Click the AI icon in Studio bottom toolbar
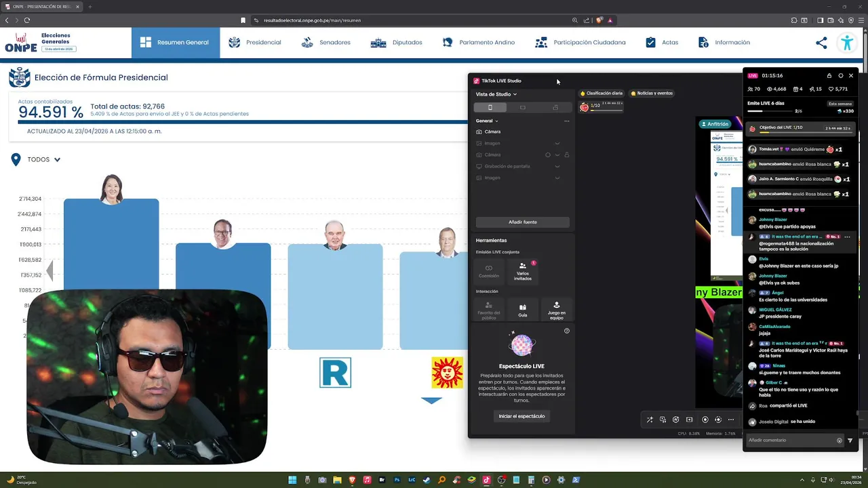 pos(676,420)
